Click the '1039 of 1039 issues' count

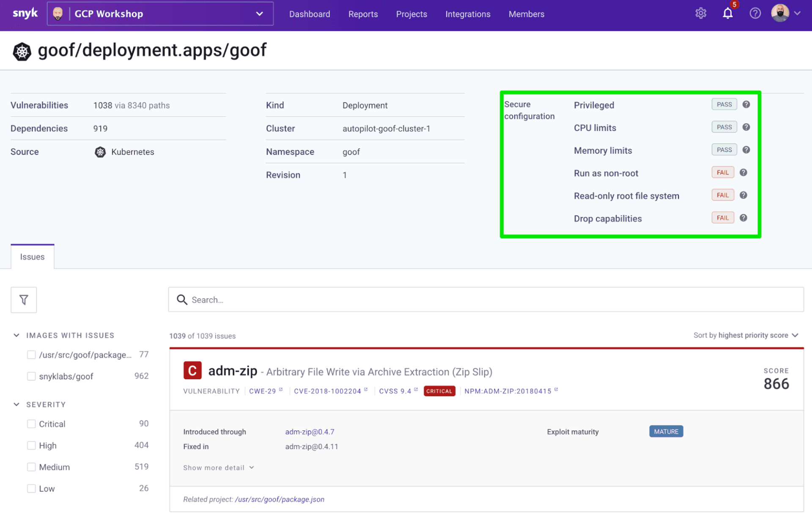pyautogui.click(x=202, y=336)
